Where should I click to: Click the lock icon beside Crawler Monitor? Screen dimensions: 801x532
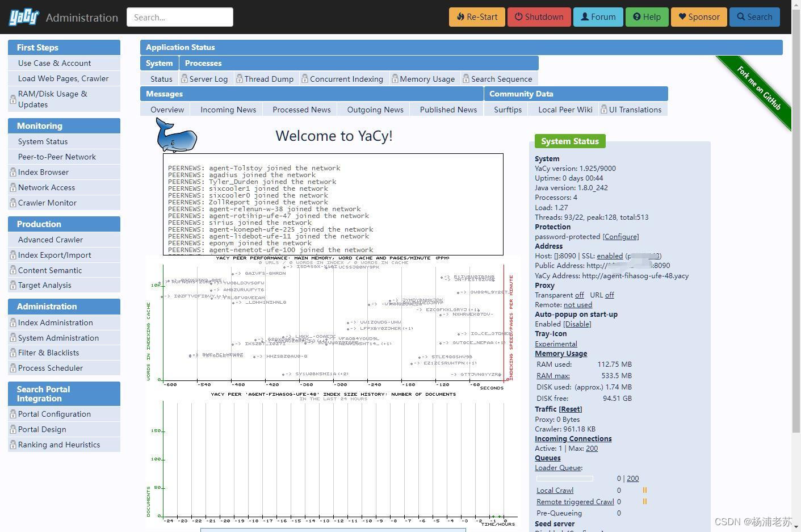12,203
